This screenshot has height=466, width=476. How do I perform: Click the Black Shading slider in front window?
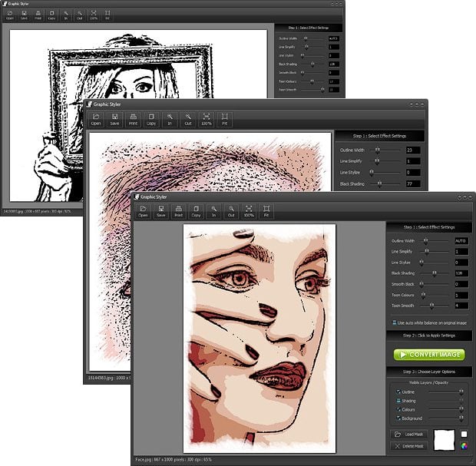[434, 273]
